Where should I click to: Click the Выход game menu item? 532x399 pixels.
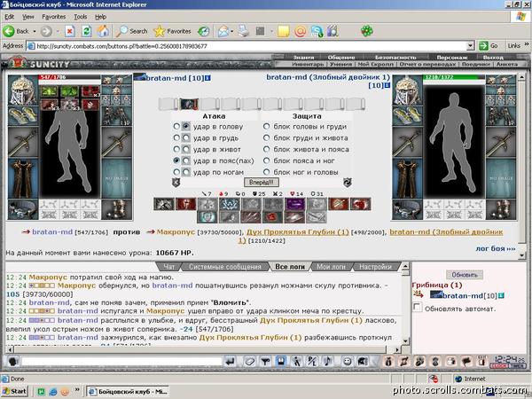coord(493,58)
